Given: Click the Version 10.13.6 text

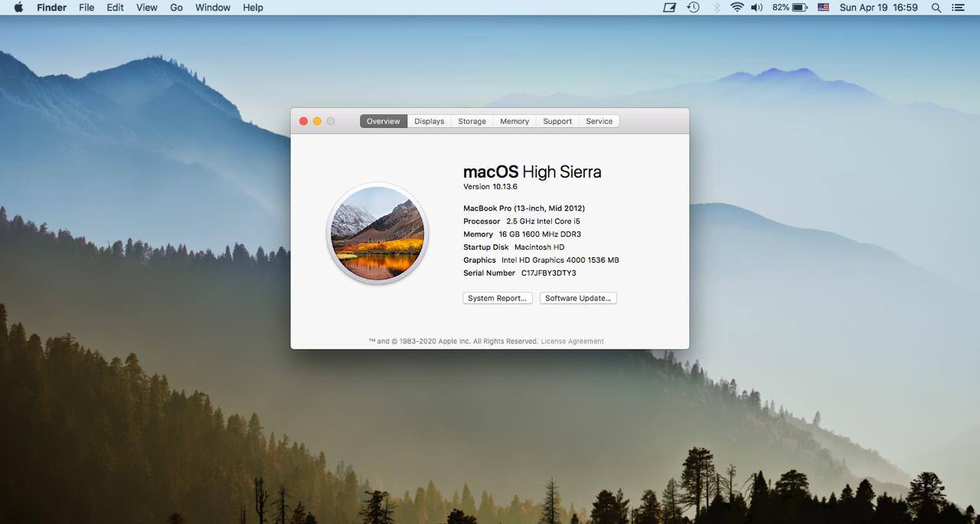Looking at the screenshot, I should (x=491, y=187).
